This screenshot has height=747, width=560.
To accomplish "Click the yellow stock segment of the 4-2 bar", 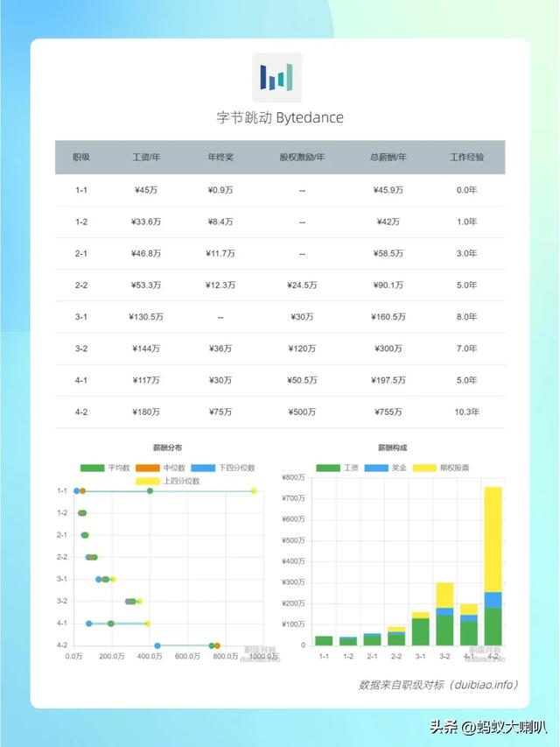I will click(x=493, y=539).
